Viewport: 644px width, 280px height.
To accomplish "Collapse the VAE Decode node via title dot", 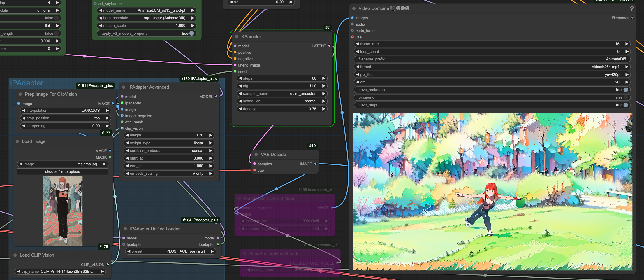I will (256, 155).
